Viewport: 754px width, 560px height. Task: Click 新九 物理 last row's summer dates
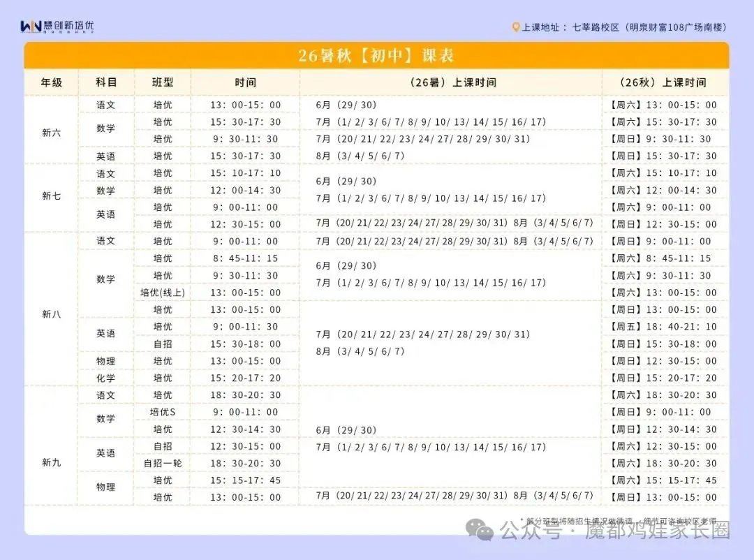point(454,496)
